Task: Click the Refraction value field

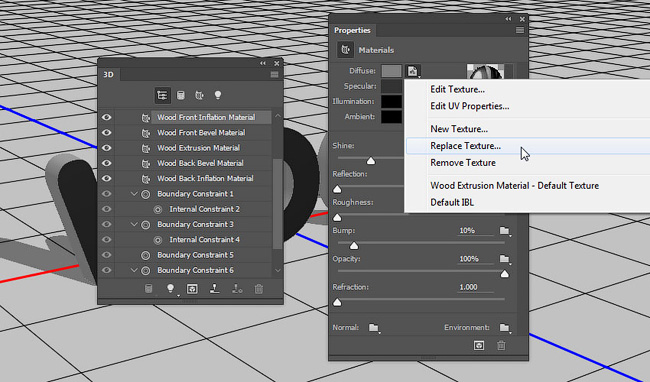Action: point(475,287)
